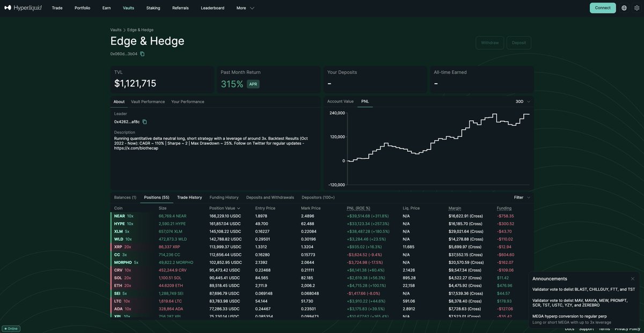Image resolution: width=644 pixels, height=333 pixels.
Task: Open the Trade History tab
Action: pos(189,197)
